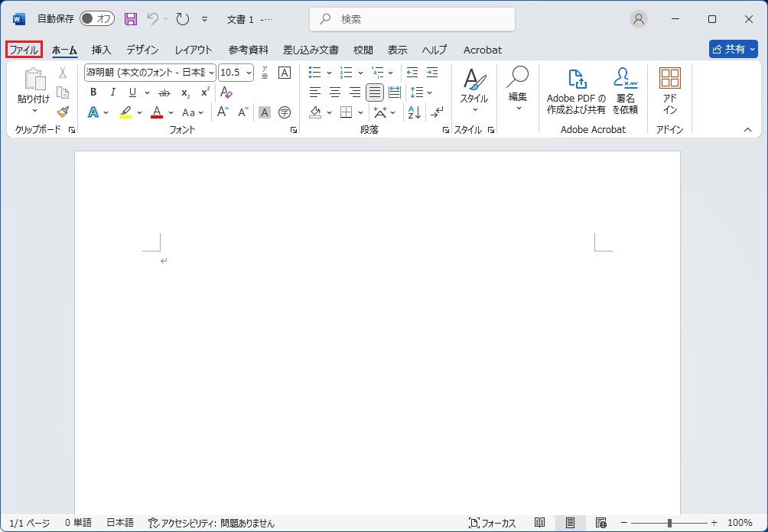Screen dimensions: 768x532
Task: Click in the search box
Action: tap(413, 19)
